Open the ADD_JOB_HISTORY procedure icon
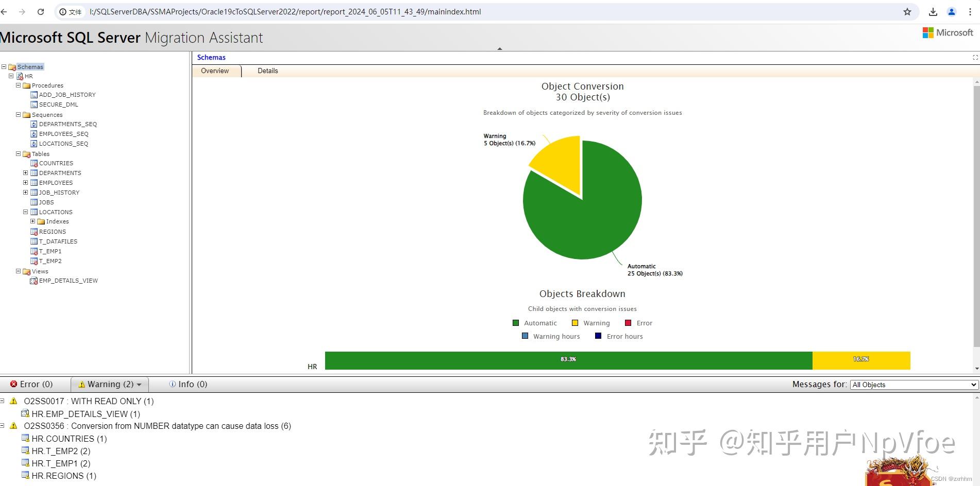This screenshot has height=486, width=980. click(x=34, y=95)
